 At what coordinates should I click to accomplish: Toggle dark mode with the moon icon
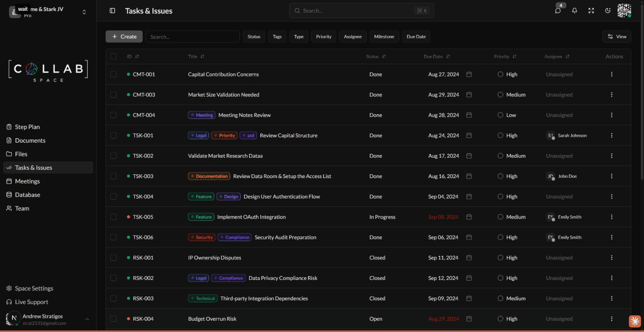coord(608,10)
